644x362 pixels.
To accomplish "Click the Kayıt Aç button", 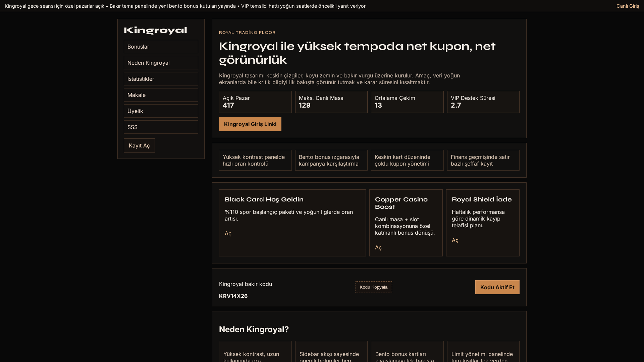I will pyautogui.click(x=139, y=145).
